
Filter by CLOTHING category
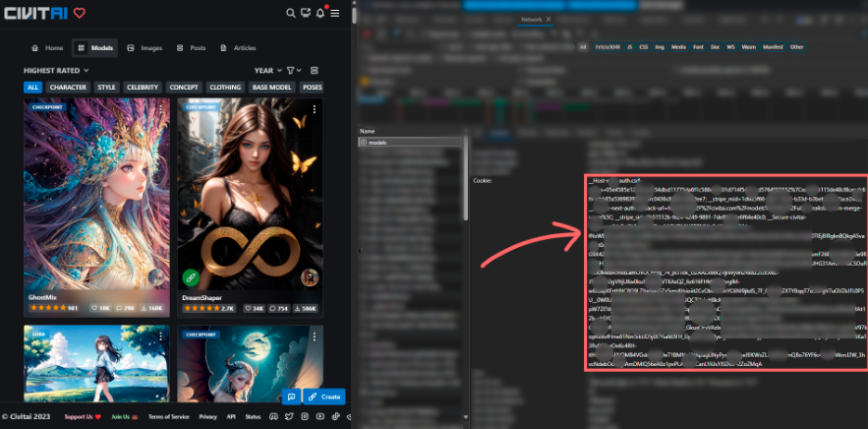click(x=225, y=87)
